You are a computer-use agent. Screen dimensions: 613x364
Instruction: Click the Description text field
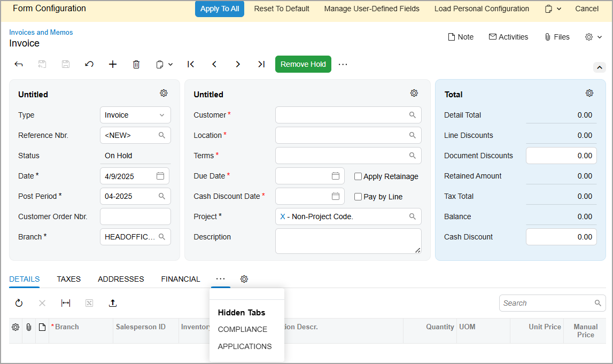(x=348, y=241)
